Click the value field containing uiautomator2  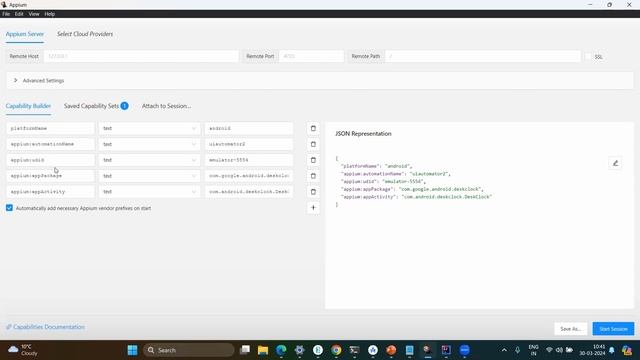click(x=249, y=144)
